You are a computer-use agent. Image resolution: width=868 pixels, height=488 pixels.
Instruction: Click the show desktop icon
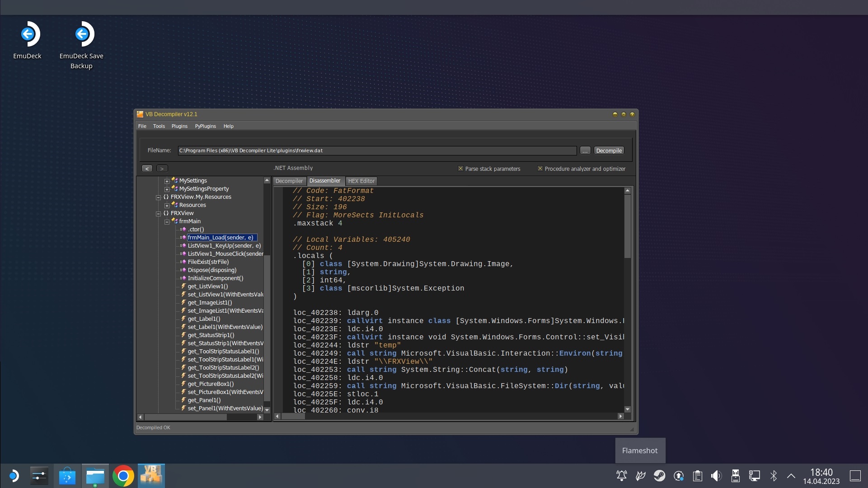[855, 476]
